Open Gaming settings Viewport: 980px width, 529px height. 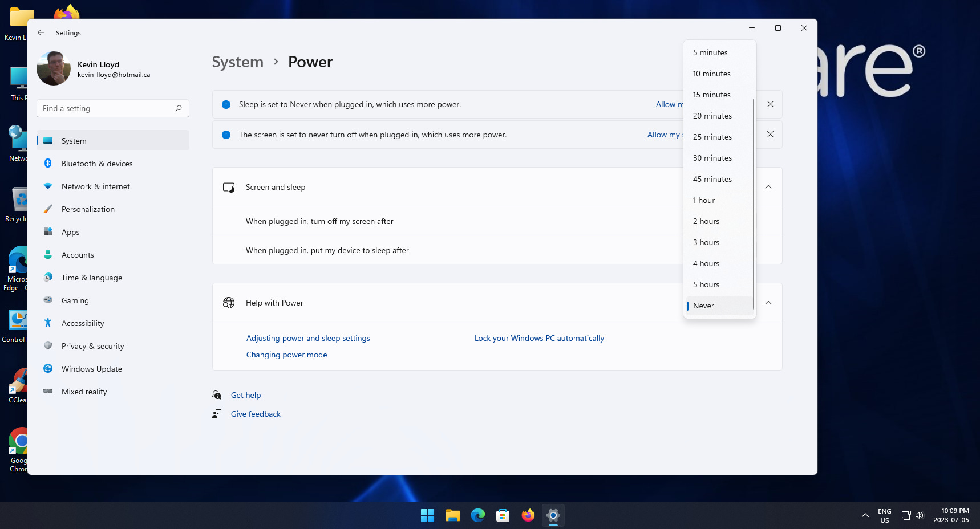coord(113,300)
